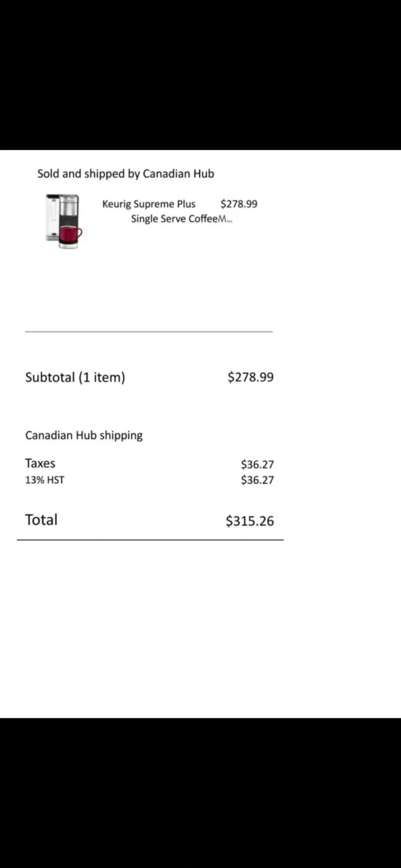The height and width of the screenshot is (868, 401).
Task: Tap the black bar below the receipt
Action: coord(200,793)
